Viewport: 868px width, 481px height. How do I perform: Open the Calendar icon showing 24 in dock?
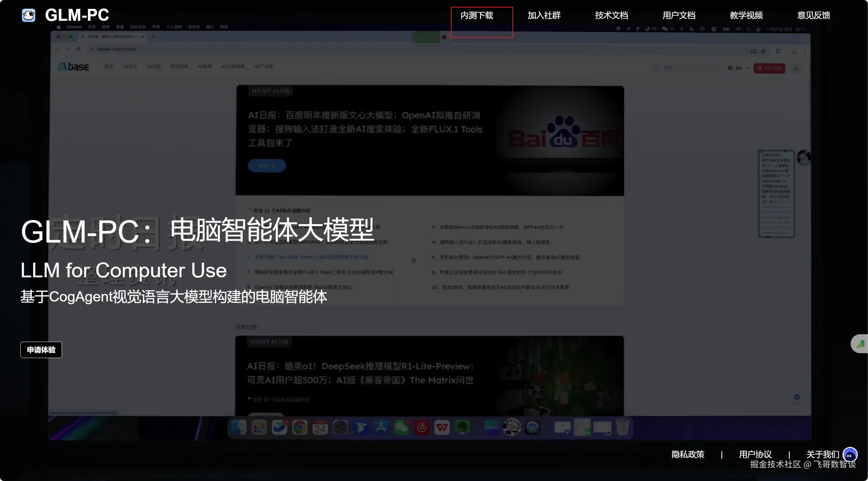320,427
